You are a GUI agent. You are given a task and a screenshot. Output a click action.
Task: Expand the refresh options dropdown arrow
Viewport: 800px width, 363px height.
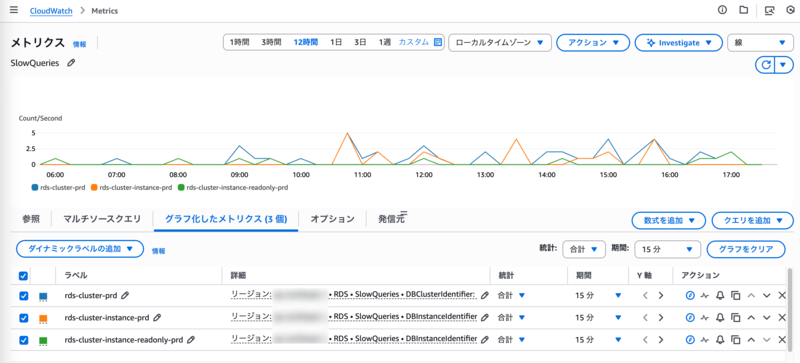click(x=784, y=65)
